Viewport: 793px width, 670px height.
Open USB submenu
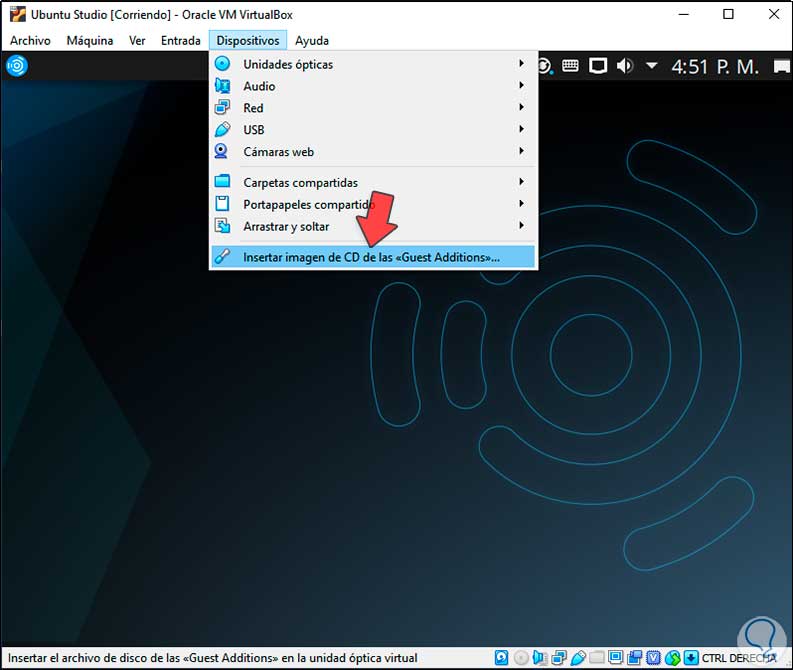[x=373, y=130]
